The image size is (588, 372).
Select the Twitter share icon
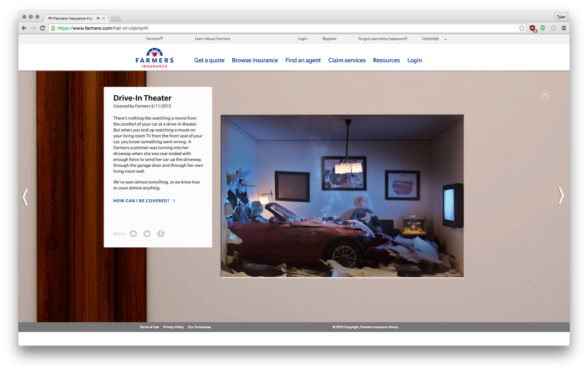pos(146,233)
